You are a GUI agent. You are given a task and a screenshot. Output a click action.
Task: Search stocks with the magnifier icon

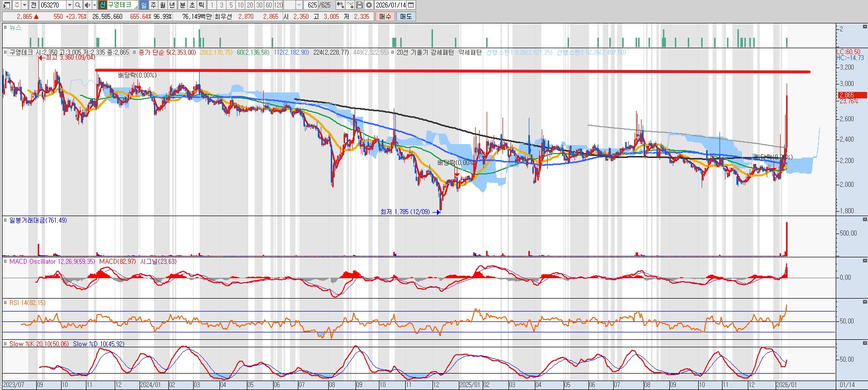77,5
